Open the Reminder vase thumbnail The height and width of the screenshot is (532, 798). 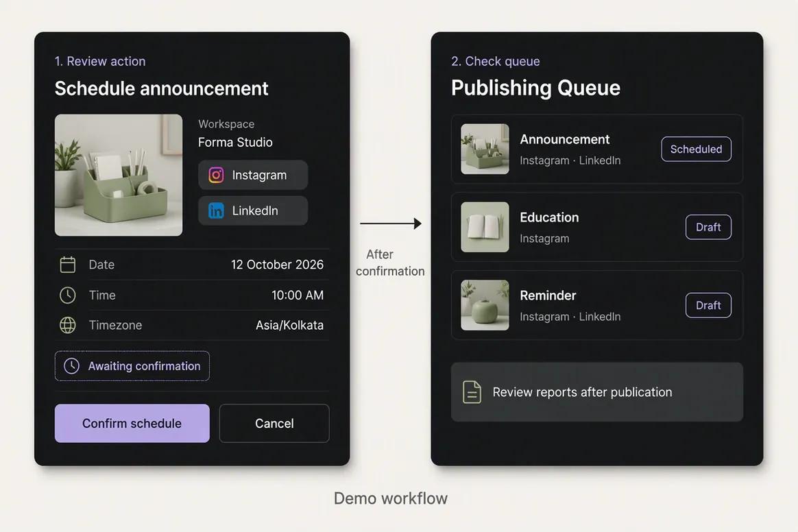tap(485, 305)
